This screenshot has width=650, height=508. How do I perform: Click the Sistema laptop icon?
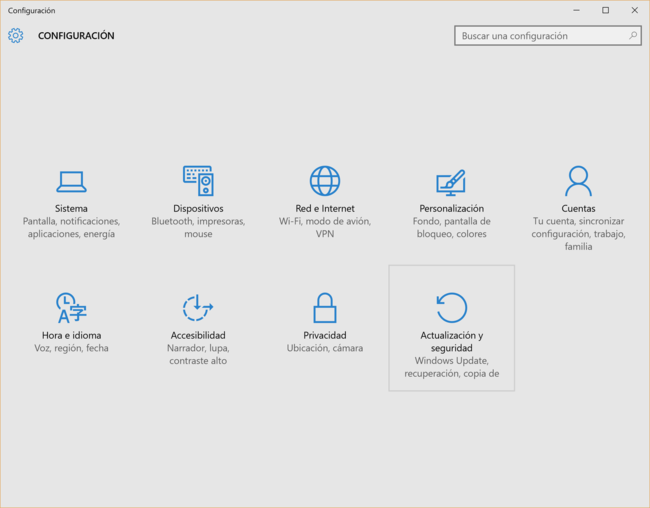tap(71, 181)
